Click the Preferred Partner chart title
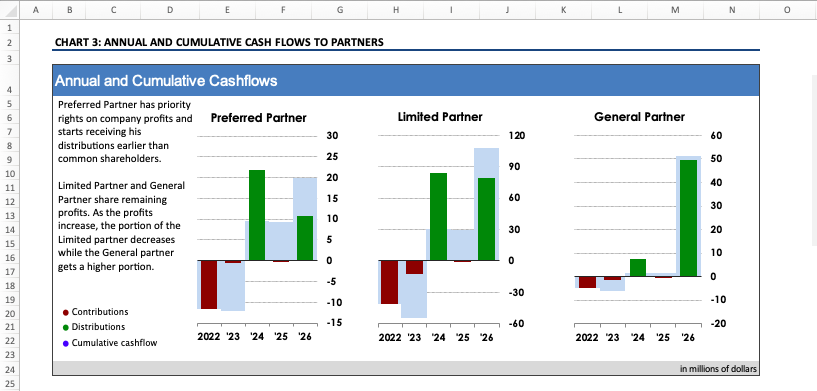The height and width of the screenshot is (391, 817). click(258, 118)
